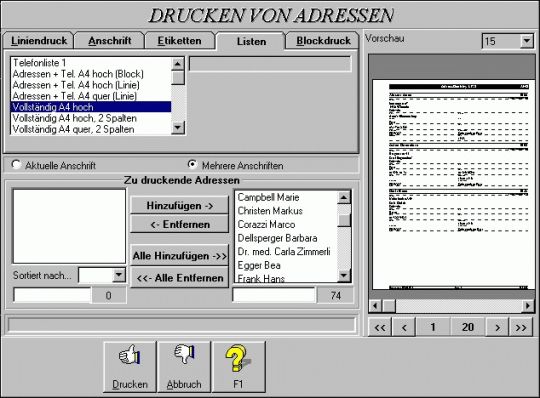The width and height of the screenshot is (540, 398).
Task: Click the empty selected-addresses list box
Action: click(69, 226)
